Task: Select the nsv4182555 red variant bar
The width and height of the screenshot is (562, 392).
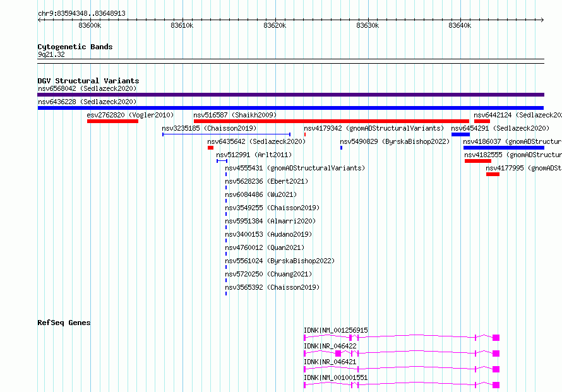Action: tap(478, 161)
